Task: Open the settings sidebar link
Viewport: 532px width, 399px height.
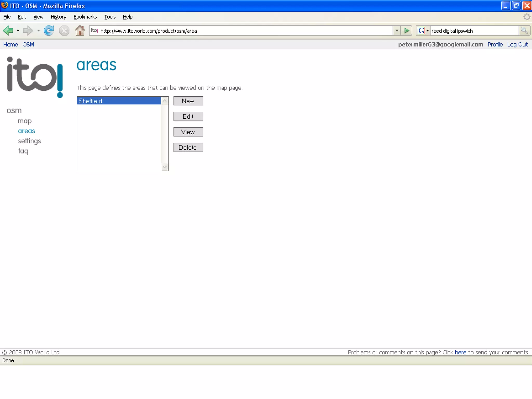Action: click(x=29, y=141)
